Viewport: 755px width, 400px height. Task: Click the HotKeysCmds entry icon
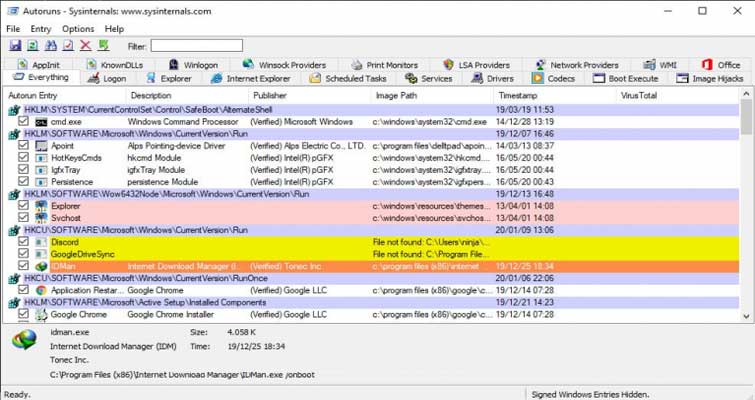pyautogui.click(x=41, y=158)
